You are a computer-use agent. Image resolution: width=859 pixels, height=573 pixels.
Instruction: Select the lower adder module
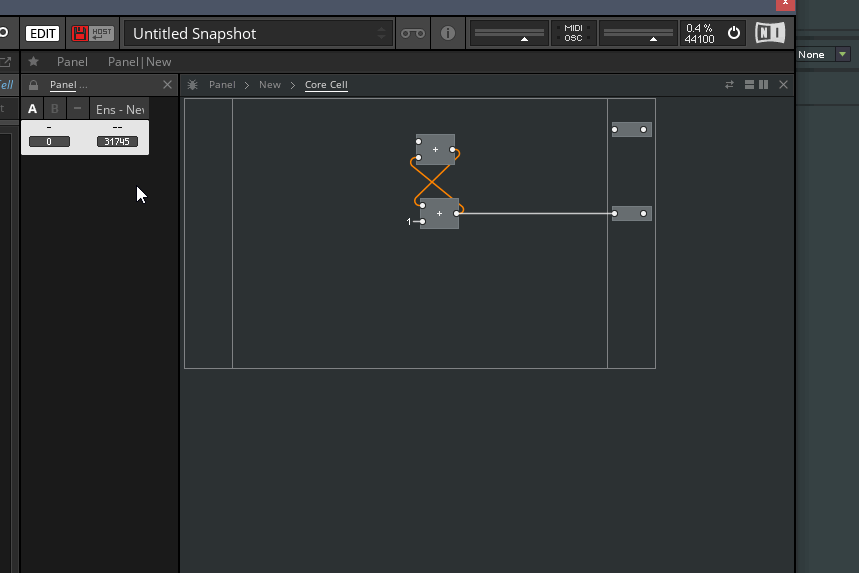(439, 214)
